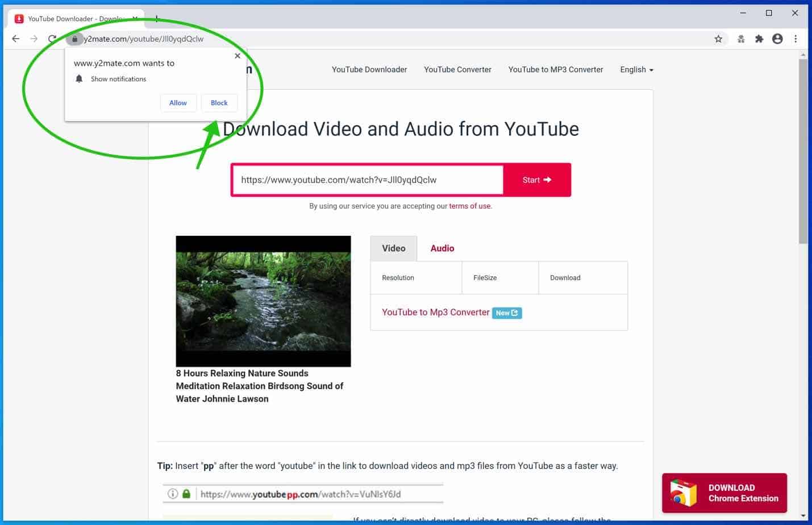812x525 pixels.
Task: Click the 'Download Video and Audio from YouTube' heading
Action: (x=401, y=129)
